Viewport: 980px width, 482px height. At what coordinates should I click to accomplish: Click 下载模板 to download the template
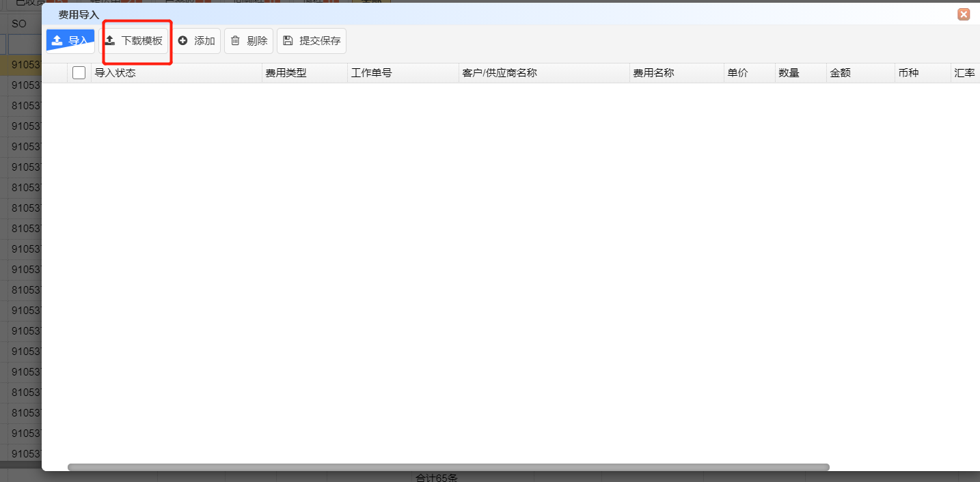134,41
